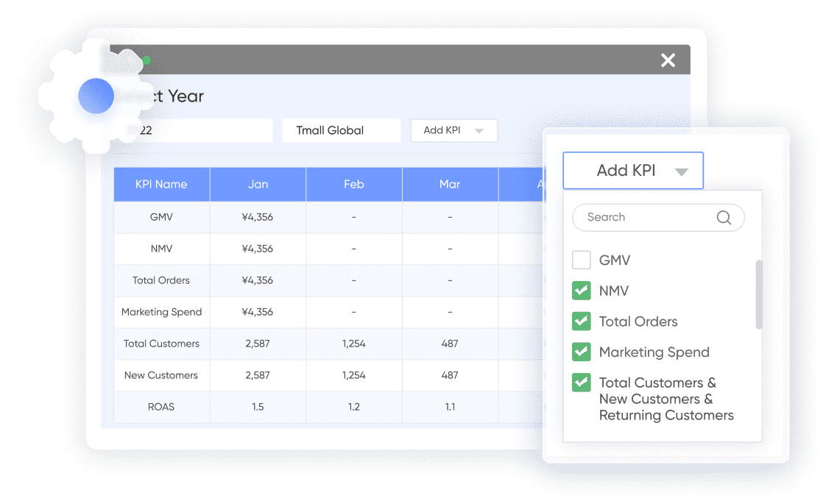This screenshot has height=504, width=826.
Task: Uncheck the NMV KPI
Action: [x=582, y=291]
